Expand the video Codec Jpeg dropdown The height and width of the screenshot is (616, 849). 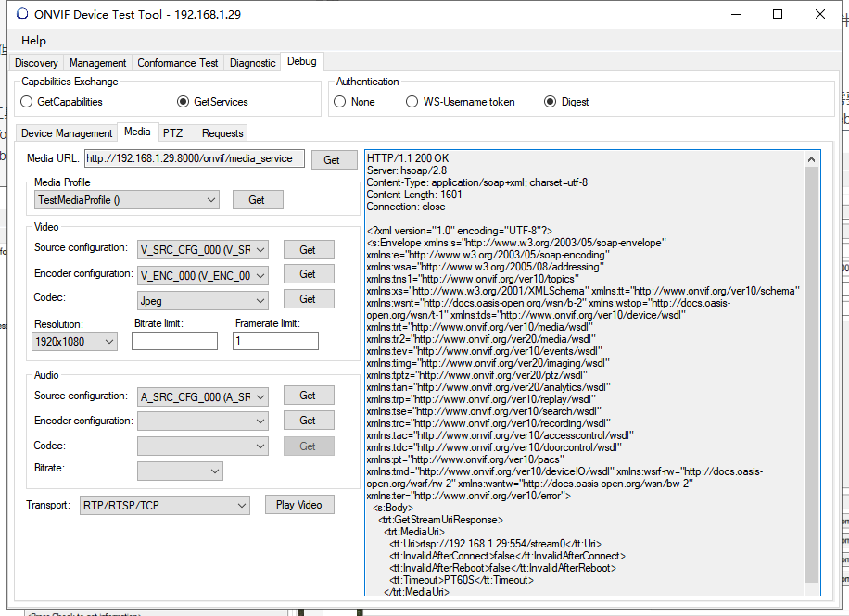click(203, 300)
